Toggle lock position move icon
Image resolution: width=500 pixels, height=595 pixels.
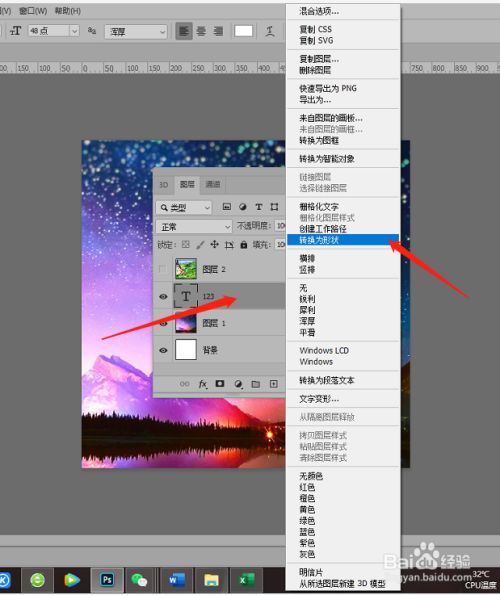[214, 245]
